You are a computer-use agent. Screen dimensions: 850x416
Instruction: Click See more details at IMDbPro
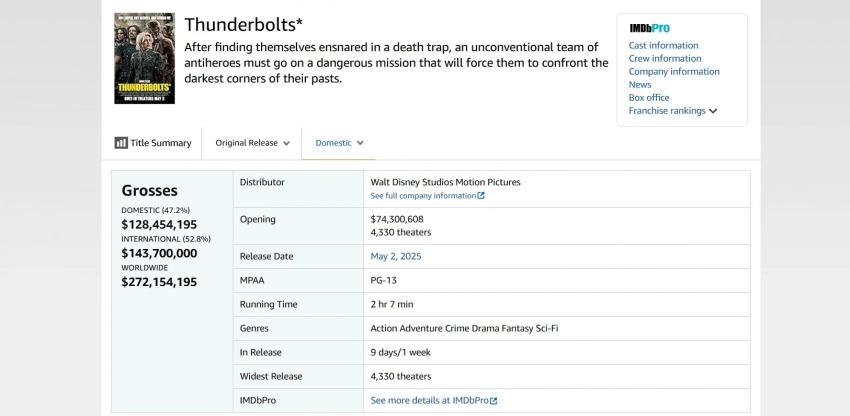click(x=429, y=401)
